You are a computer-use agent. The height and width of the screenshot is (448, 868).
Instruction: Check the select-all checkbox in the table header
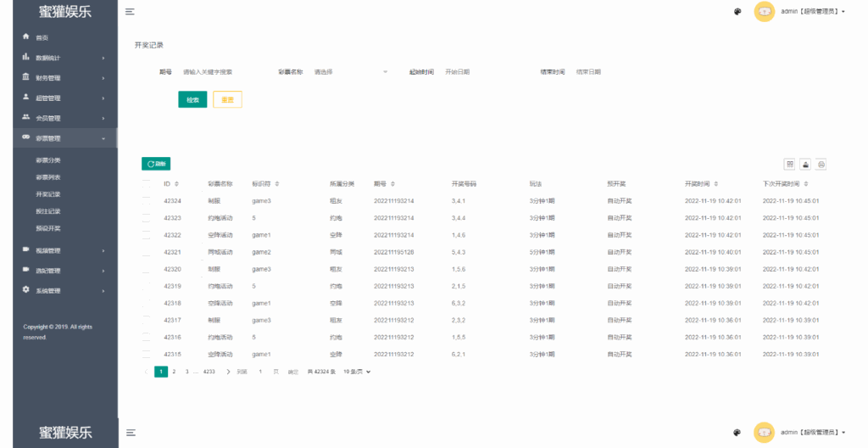point(147,183)
